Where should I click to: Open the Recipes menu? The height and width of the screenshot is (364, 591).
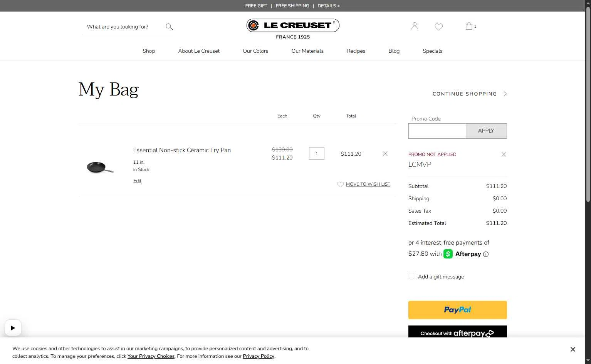tap(356, 51)
